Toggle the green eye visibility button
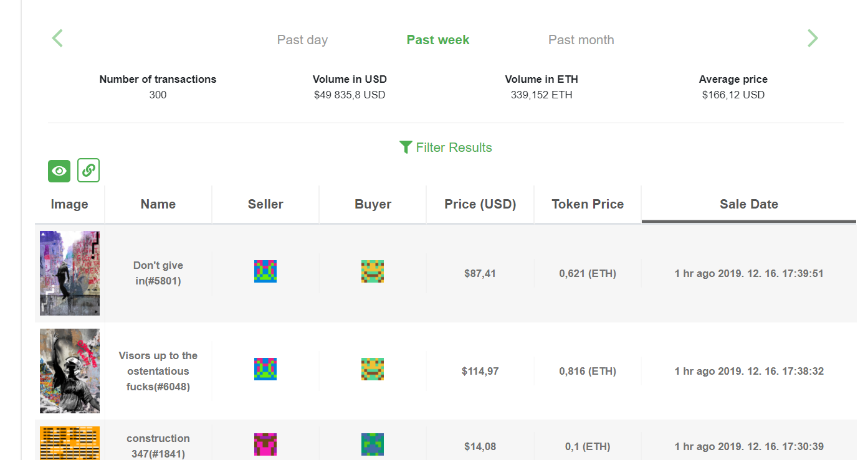The height and width of the screenshot is (460, 868). click(x=59, y=171)
